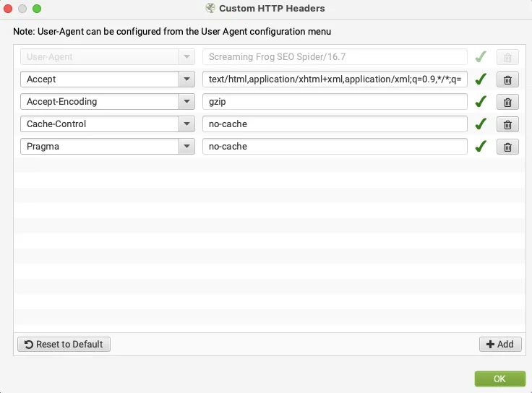
Task: Click the checkmark next to Cache-Control row
Action: (x=481, y=124)
